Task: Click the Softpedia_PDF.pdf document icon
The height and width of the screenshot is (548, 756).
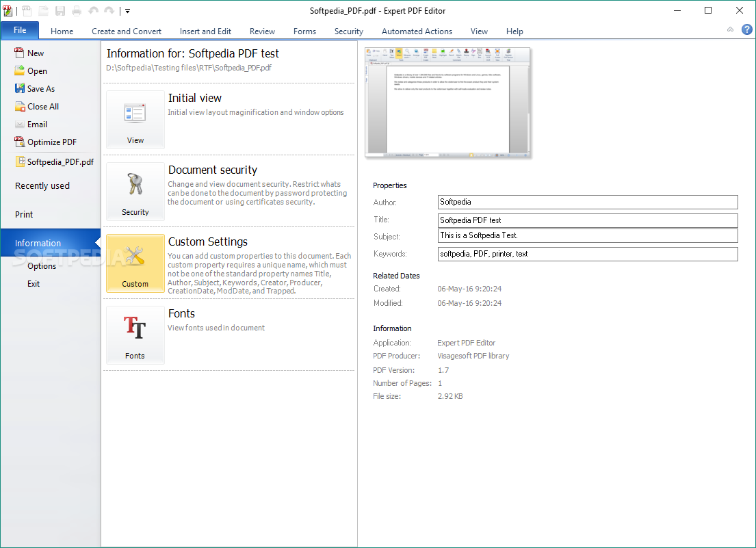Action: [21, 161]
